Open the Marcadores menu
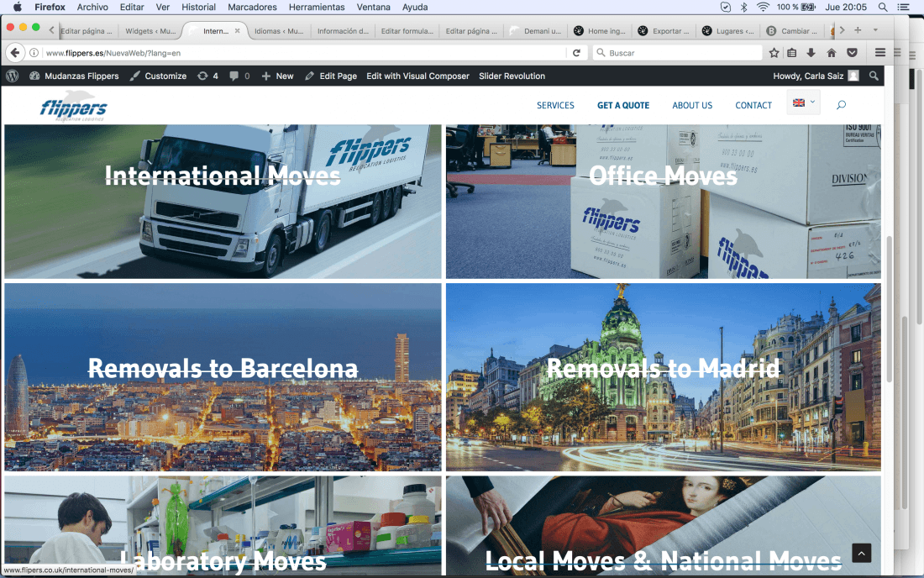 252,7
